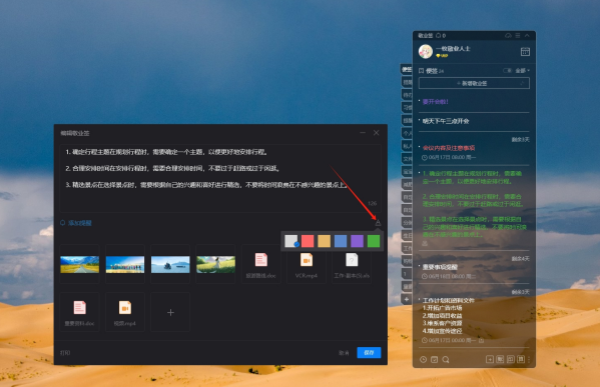The height and width of the screenshot is (387, 600).
Task: Click into the note text editing area
Action: tap(220, 178)
